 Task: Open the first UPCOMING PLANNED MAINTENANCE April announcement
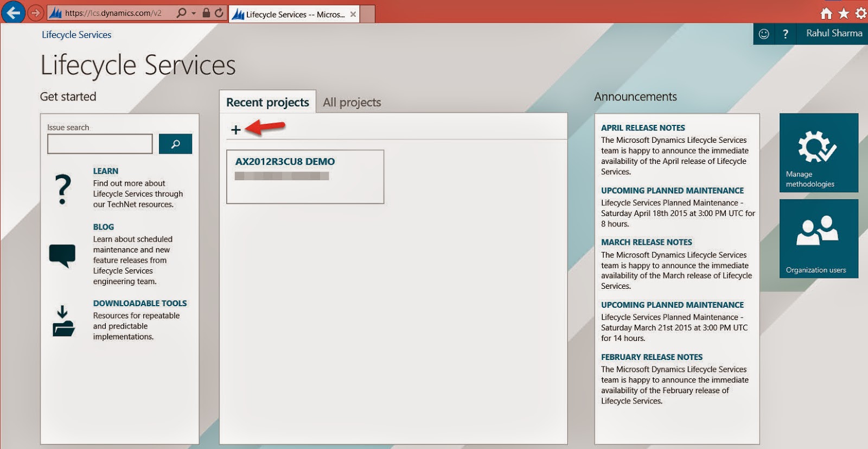672,191
